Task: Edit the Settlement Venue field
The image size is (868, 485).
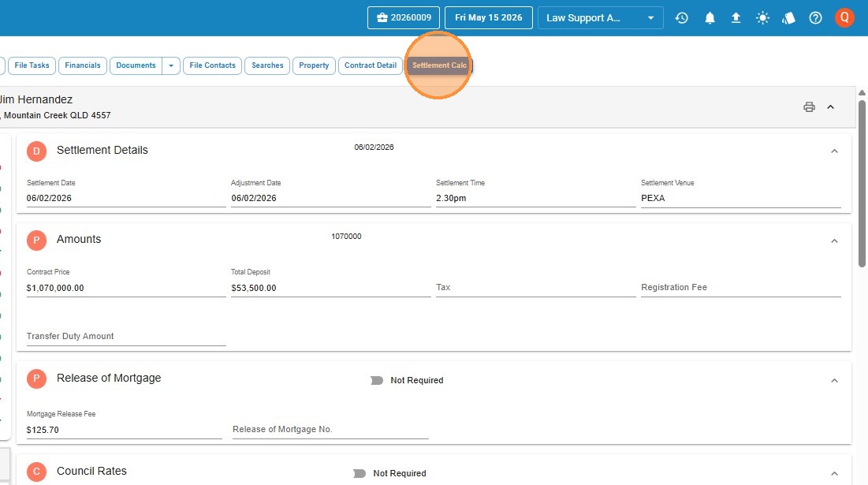Action: 741,198
